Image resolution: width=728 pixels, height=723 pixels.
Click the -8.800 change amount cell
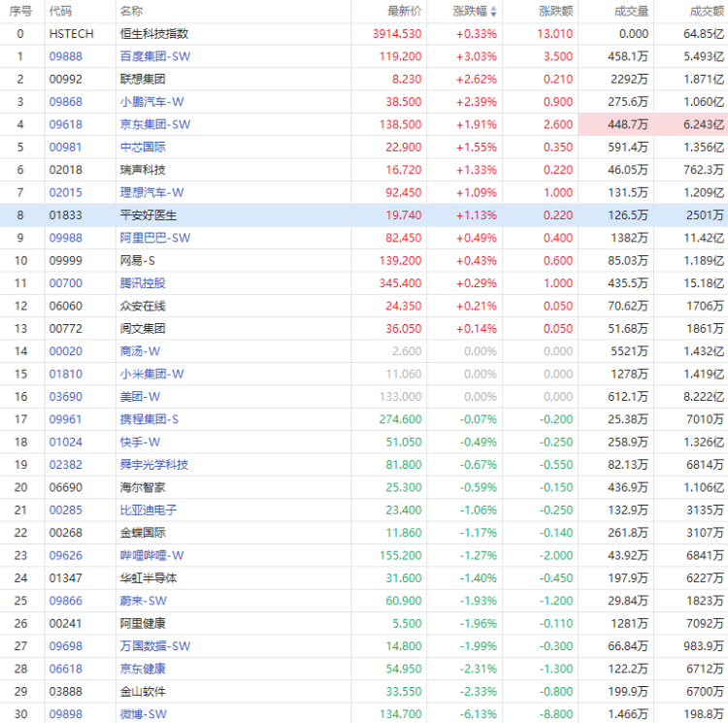coord(556,714)
